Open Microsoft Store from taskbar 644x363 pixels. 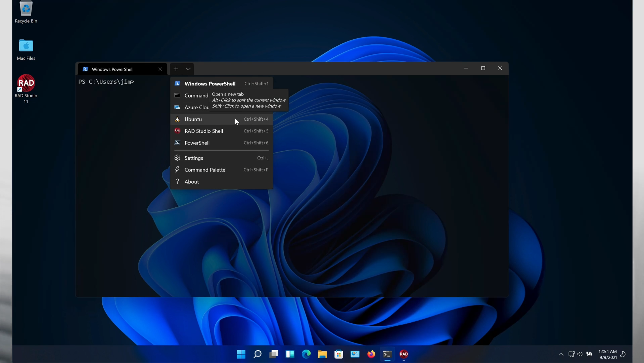click(x=339, y=354)
